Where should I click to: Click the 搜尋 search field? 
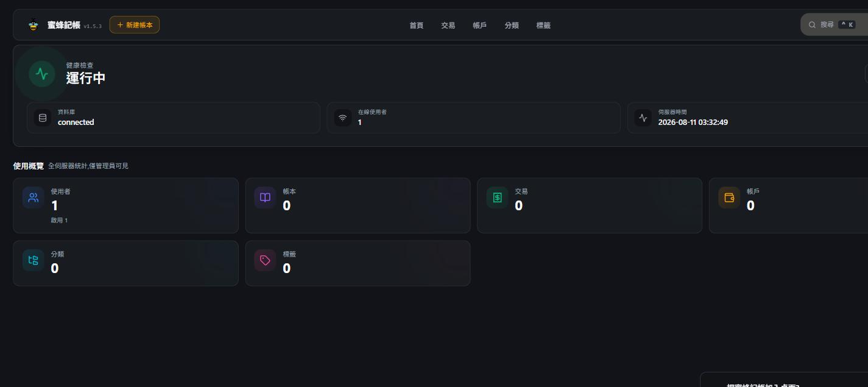[834, 25]
